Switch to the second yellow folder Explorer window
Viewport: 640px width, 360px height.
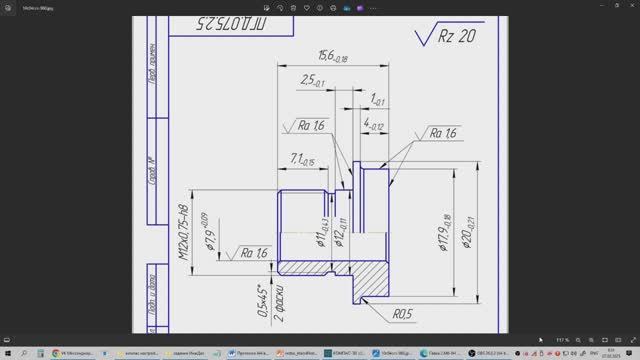[186, 353]
